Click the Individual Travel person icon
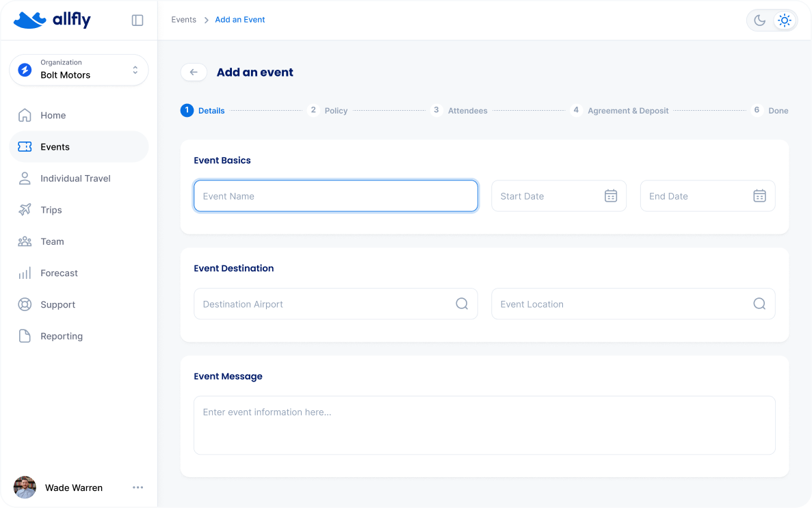 point(25,178)
